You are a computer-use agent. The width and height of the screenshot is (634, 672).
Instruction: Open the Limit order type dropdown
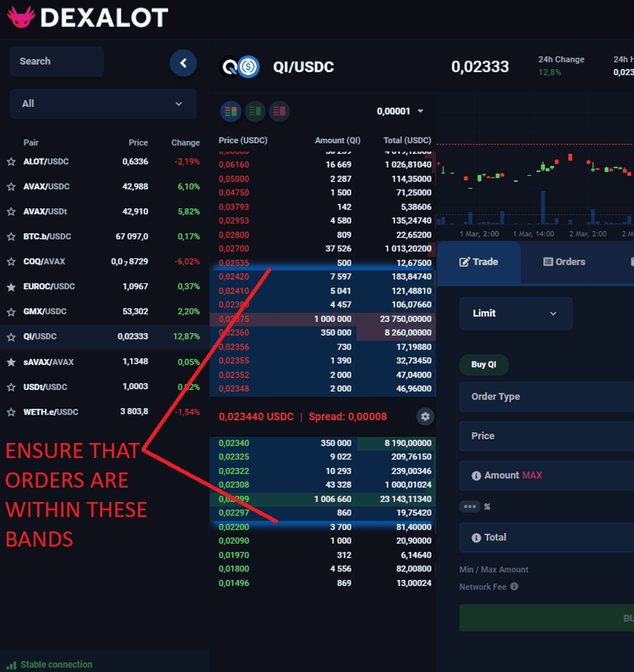pos(516,313)
